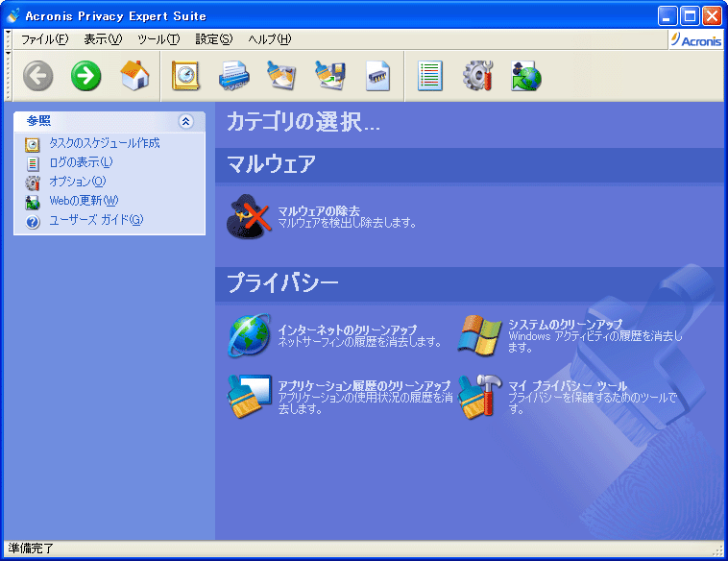Screen dimensions: 728x561
Task: Select マルウェアの除去 category text
Action: [319, 210]
